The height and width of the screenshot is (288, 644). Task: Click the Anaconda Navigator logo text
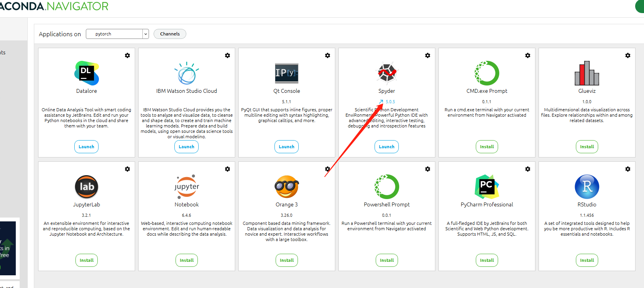pos(54,6)
